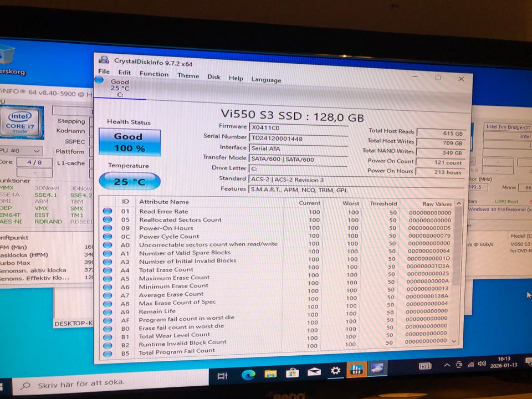Click the Task View taskbar icon

(223, 376)
